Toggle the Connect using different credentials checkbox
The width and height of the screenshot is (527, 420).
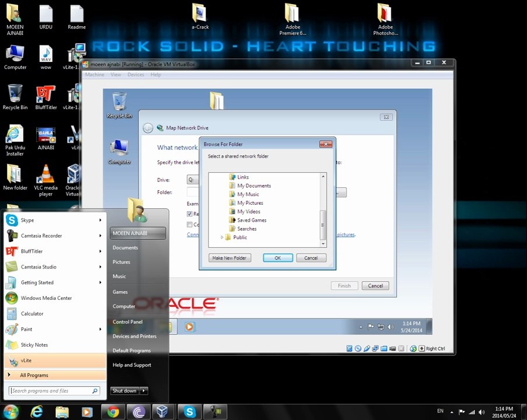click(190, 225)
